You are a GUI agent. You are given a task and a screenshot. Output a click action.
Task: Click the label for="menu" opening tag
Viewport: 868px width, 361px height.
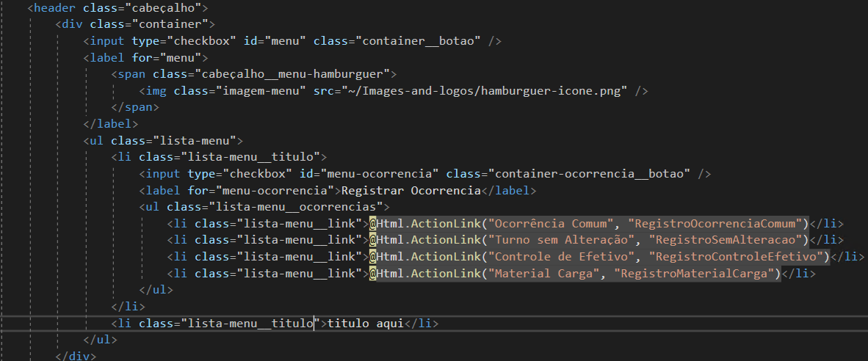(x=145, y=57)
